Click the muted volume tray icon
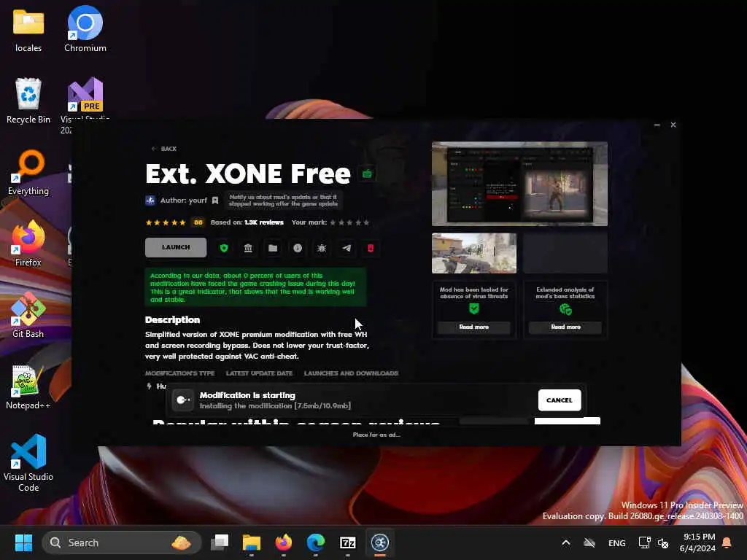The height and width of the screenshot is (560, 747). tap(662, 542)
